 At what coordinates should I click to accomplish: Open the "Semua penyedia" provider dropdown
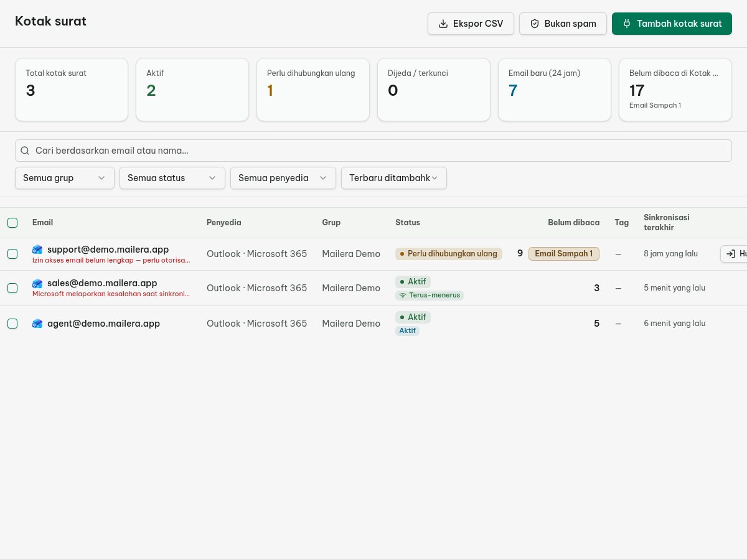tap(283, 178)
